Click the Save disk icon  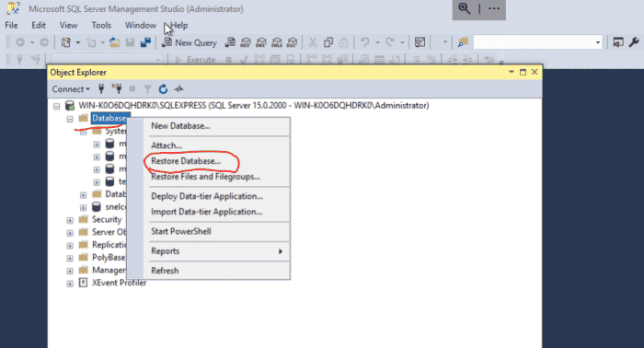pos(131,42)
